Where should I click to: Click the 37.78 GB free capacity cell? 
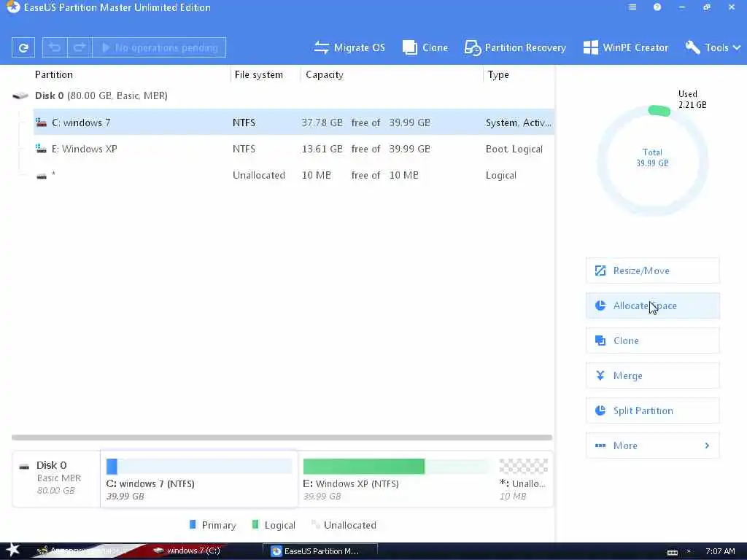[322, 122]
